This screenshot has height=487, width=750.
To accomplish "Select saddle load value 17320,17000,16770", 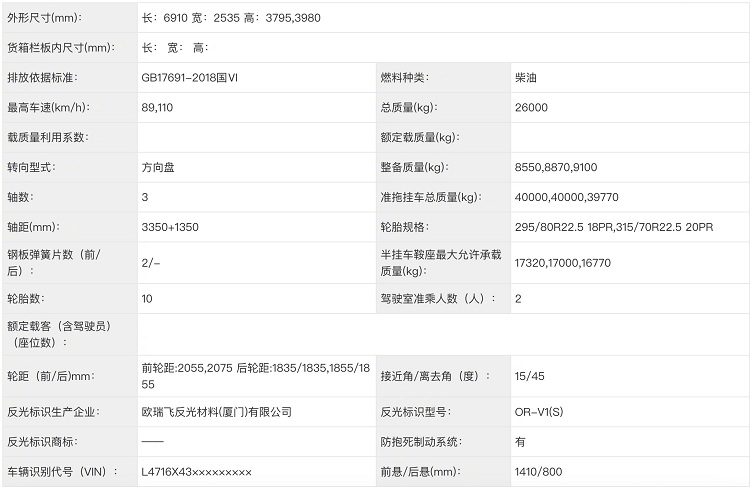I will [x=563, y=262].
